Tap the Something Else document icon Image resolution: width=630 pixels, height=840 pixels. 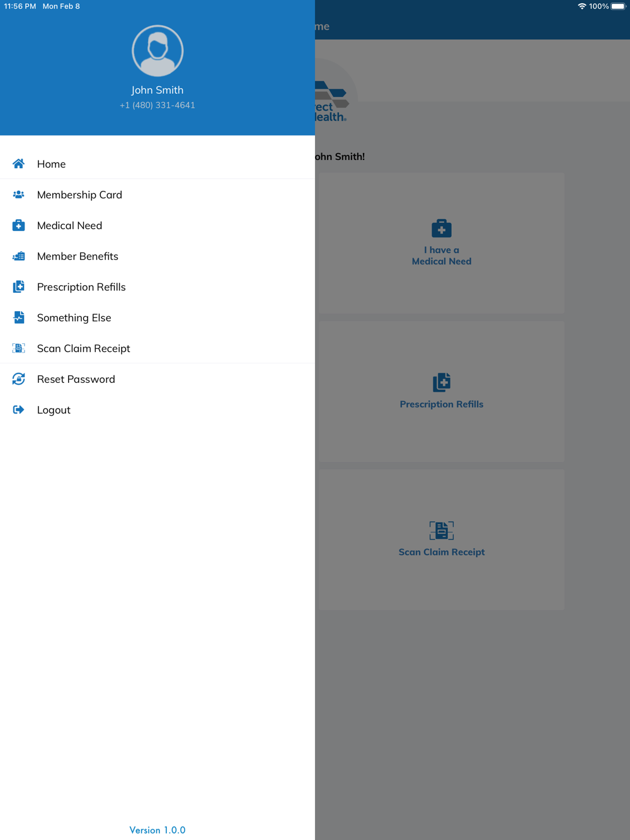19,317
